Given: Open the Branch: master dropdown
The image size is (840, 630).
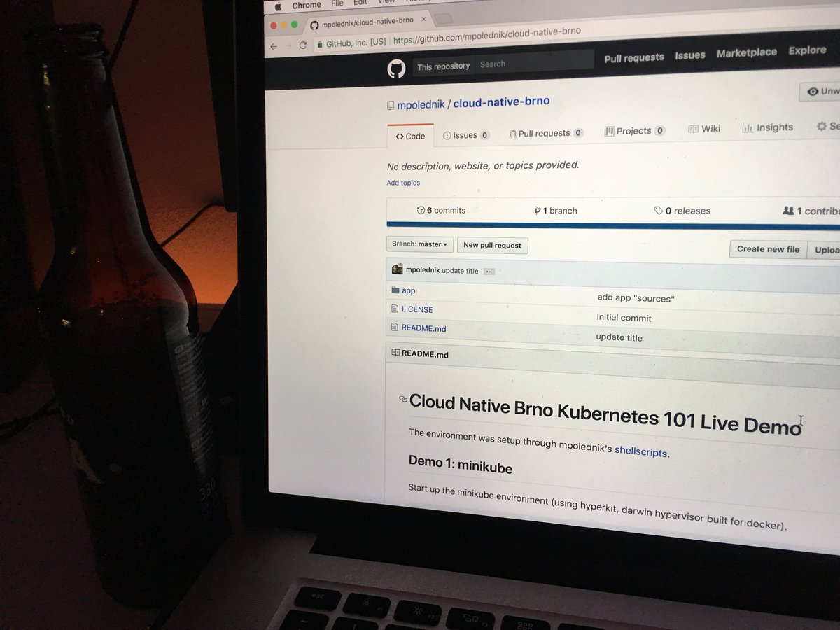Looking at the screenshot, I should point(420,244).
